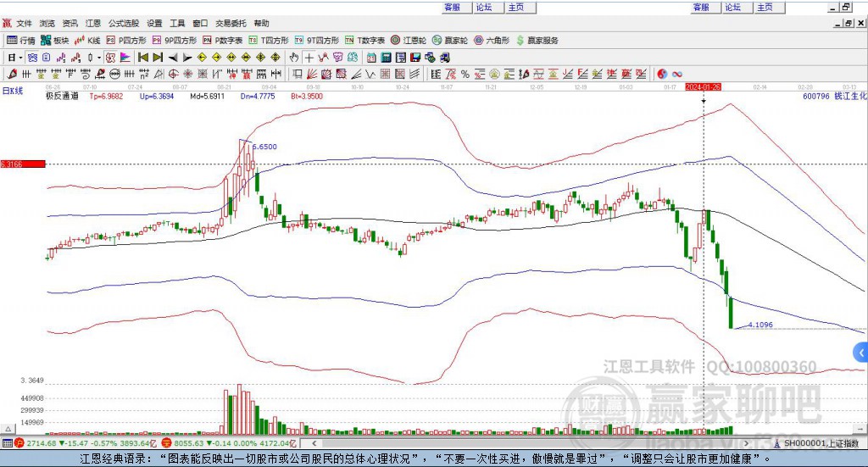Click the 6.6500 high price label
The width and height of the screenshot is (868, 467).
click(x=264, y=147)
